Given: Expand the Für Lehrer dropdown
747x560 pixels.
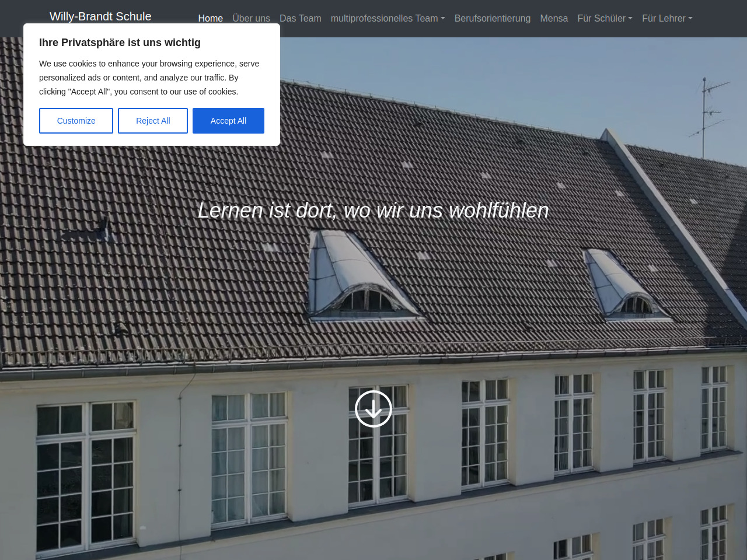Looking at the screenshot, I should click(667, 19).
